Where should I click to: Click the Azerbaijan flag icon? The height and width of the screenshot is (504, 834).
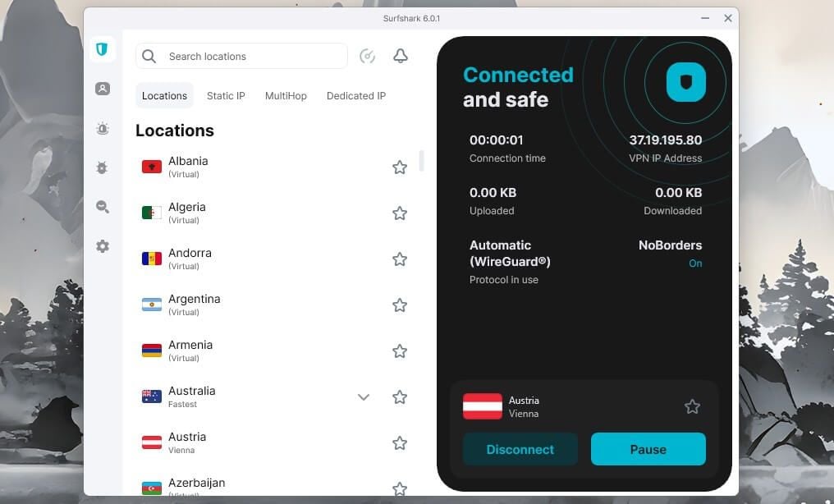tap(152, 488)
